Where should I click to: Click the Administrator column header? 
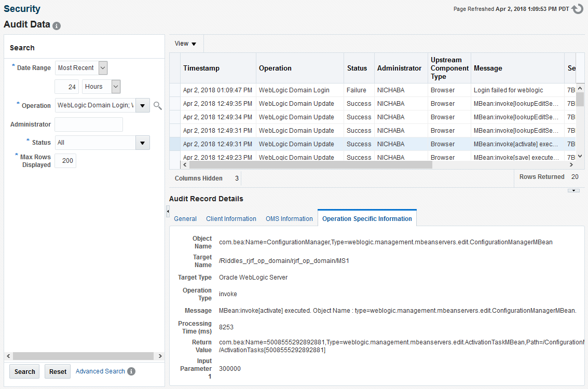pos(401,68)
